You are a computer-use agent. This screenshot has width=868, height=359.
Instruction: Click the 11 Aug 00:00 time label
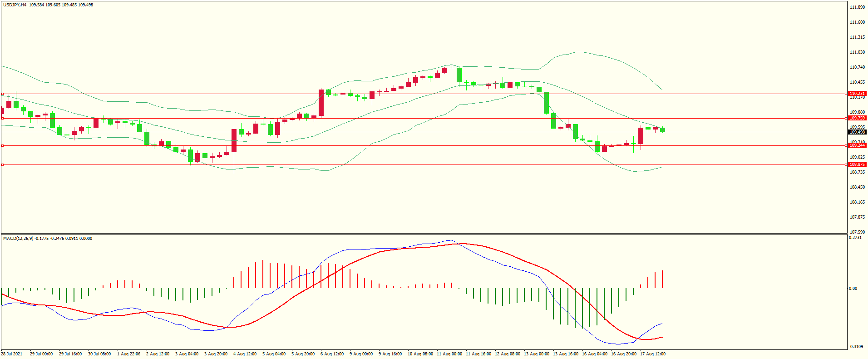click(x=449, y=354)
